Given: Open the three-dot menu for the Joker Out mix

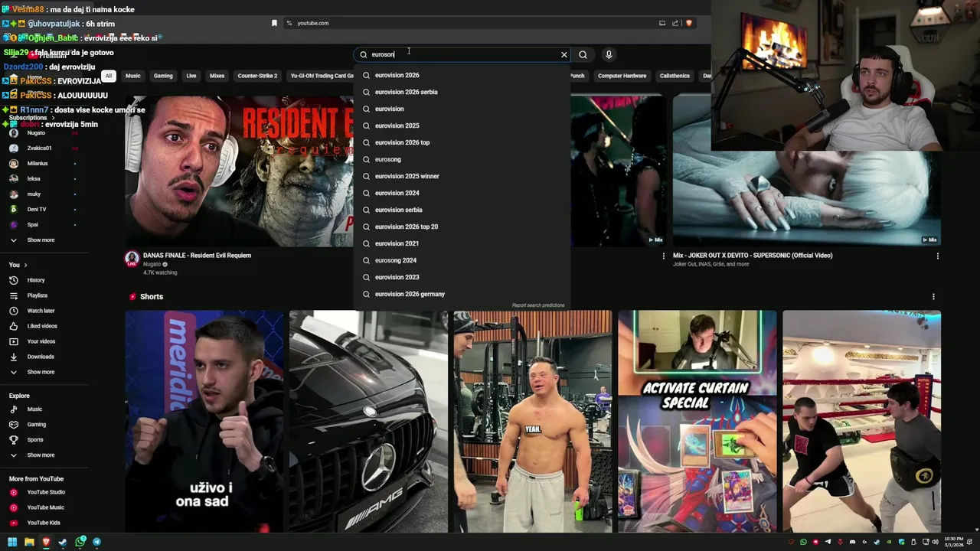Looking at the screenshot, I should [937, 256].
